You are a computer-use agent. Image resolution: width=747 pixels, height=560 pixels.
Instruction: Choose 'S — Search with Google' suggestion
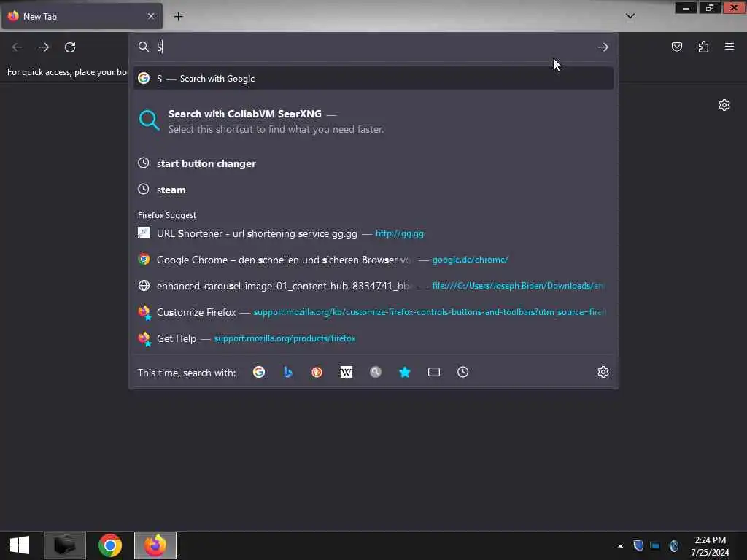373,79
